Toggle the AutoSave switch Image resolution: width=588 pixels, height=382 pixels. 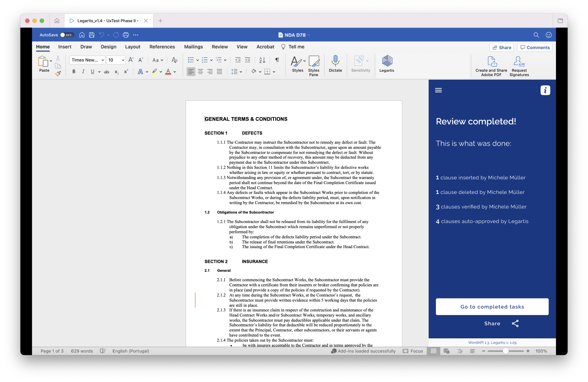[67, 35]
